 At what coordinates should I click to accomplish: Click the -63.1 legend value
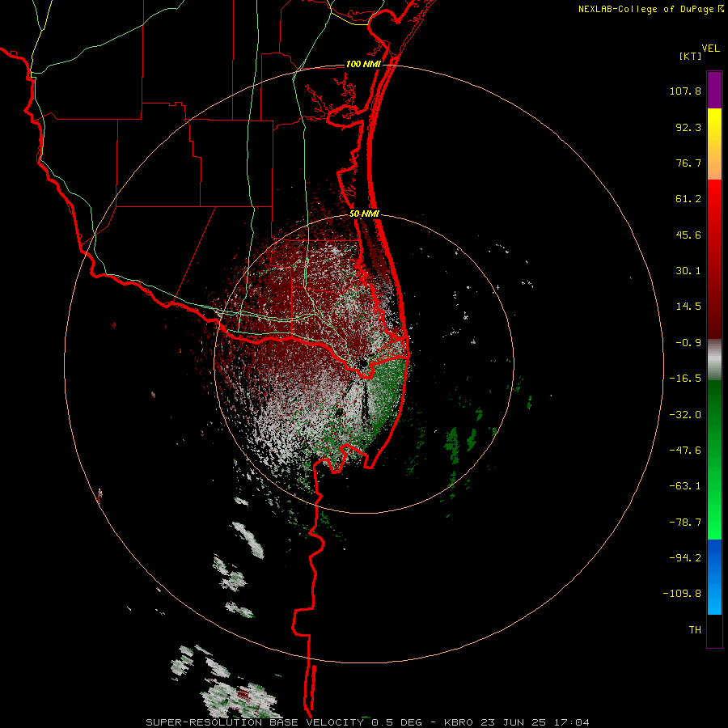click(685, 486)
